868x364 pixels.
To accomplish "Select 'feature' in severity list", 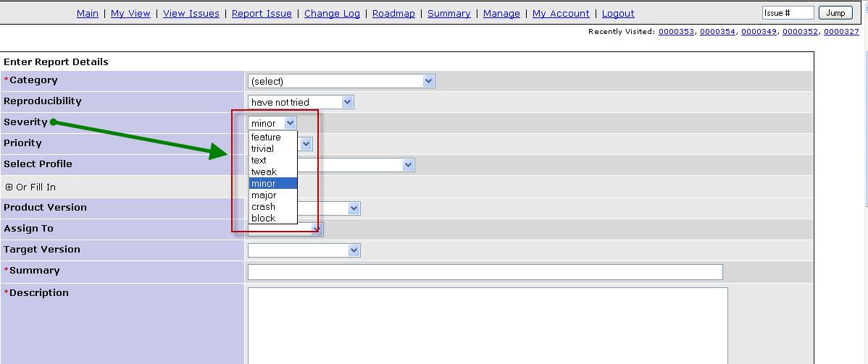I will 266,137.
